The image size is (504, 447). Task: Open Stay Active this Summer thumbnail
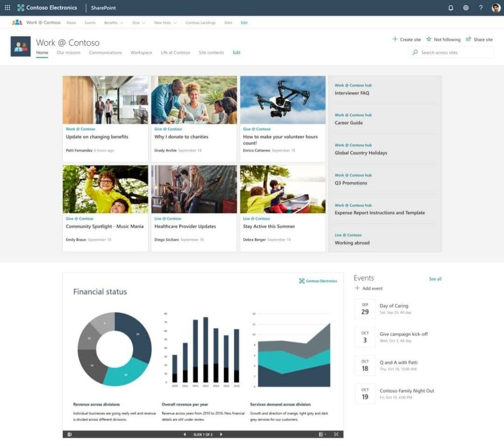click(283, 189)
